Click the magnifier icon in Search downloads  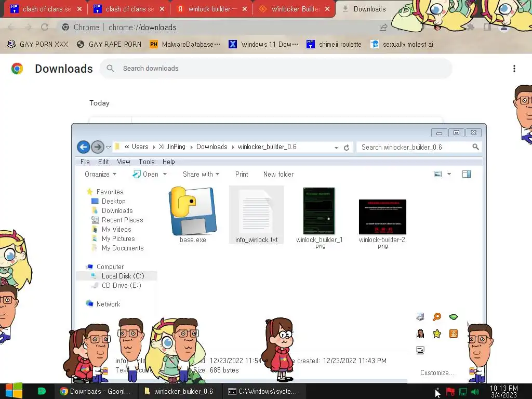[x=110, y=69]
